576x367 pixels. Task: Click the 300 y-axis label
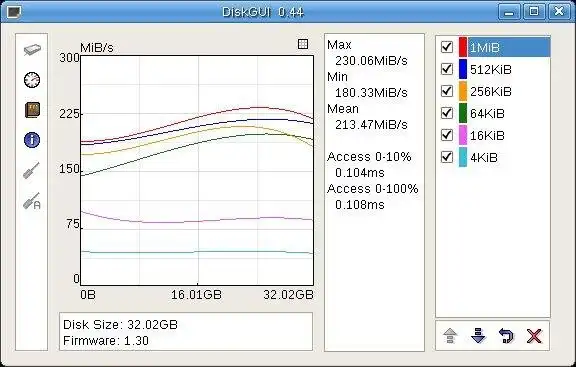click(69, 58)
